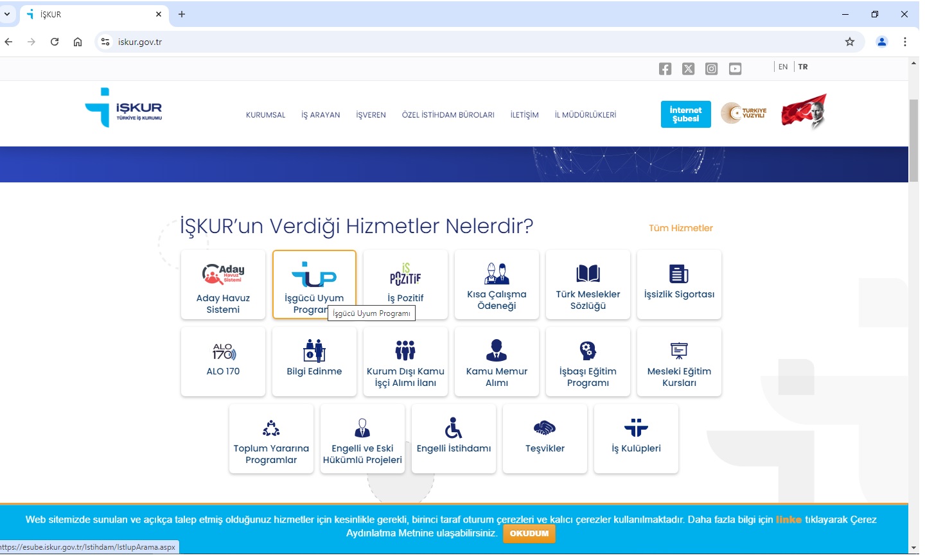Switch site language to EN
This screenshot has height=560, width=925.
pos(783,67)
